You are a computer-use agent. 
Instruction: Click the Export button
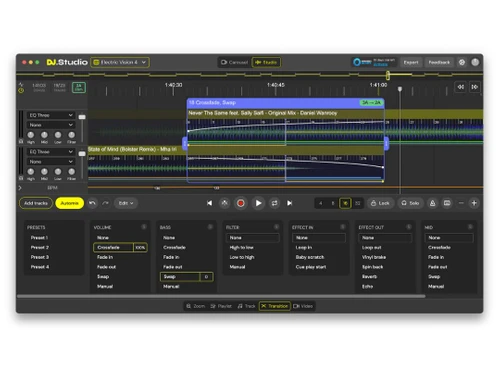[411, 62]
